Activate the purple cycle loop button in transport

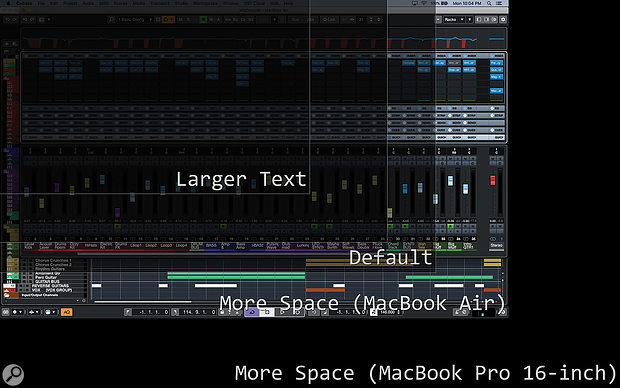pos(252,312)
